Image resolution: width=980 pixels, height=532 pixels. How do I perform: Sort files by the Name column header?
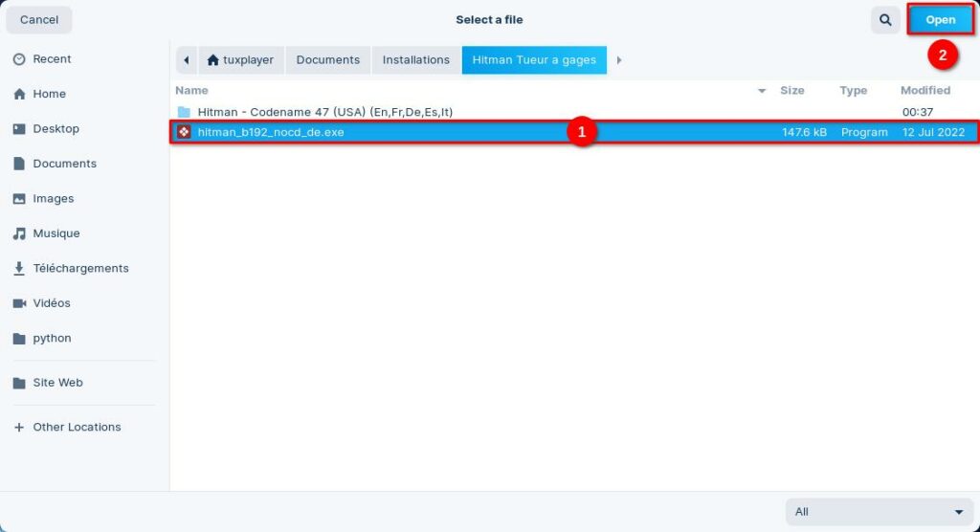tap(191, 91)
